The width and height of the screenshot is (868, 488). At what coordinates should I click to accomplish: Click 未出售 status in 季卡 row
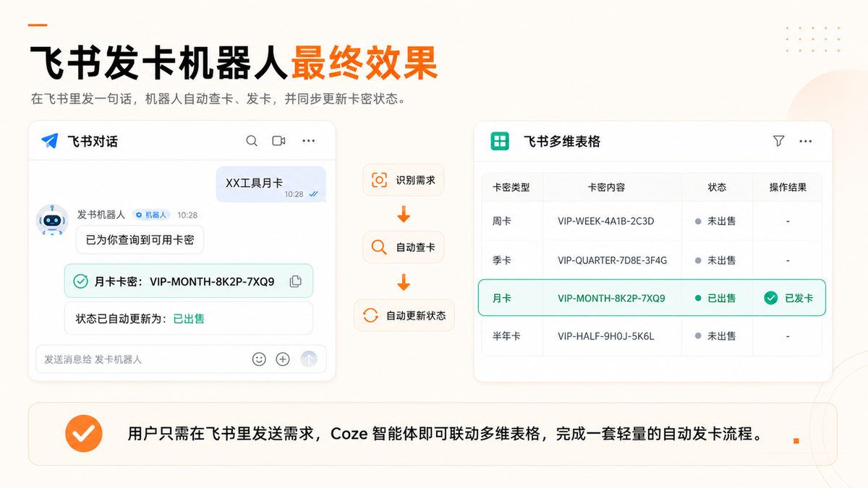[x=716, y=260]
